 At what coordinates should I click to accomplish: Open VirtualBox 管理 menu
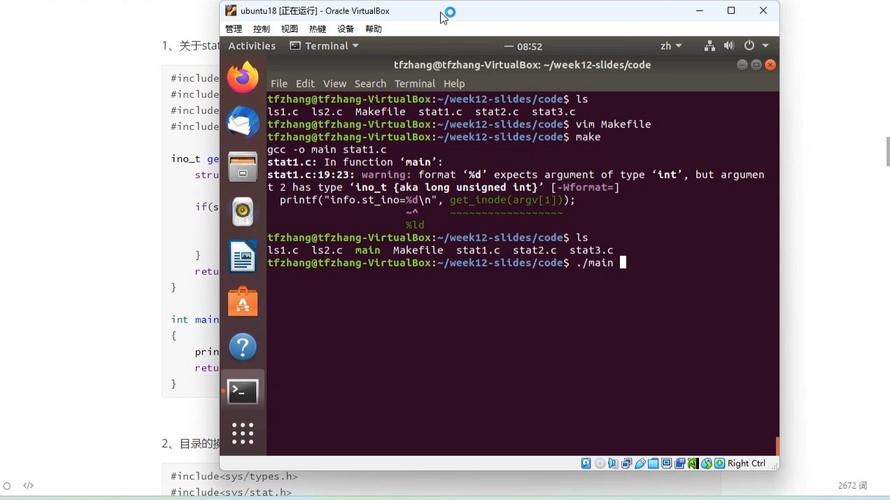tap(233, 29)
